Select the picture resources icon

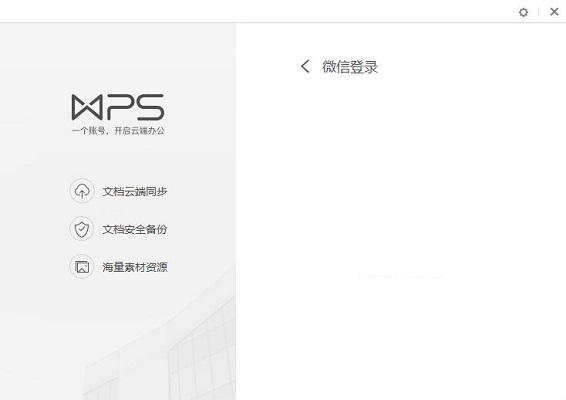pos(82,267)
